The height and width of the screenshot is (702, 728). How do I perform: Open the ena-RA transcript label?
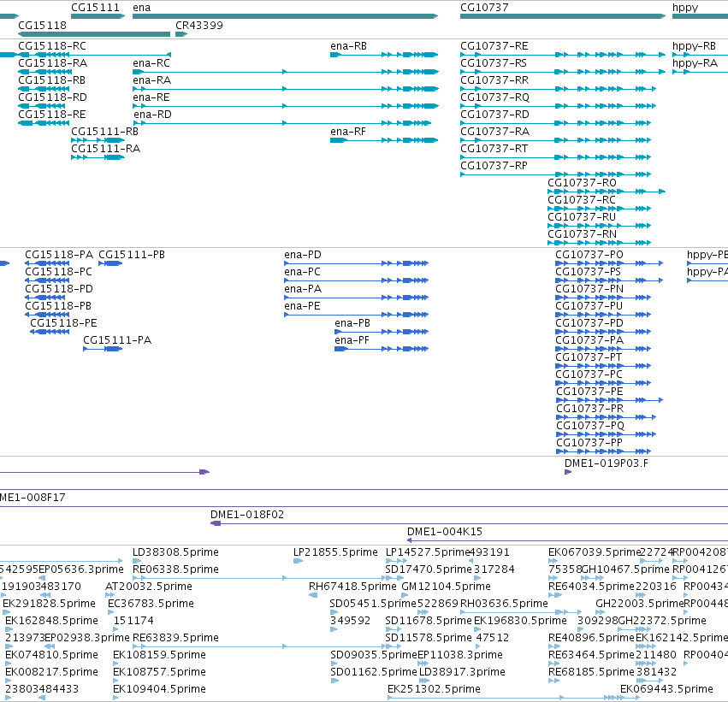[x=151, y=80]
